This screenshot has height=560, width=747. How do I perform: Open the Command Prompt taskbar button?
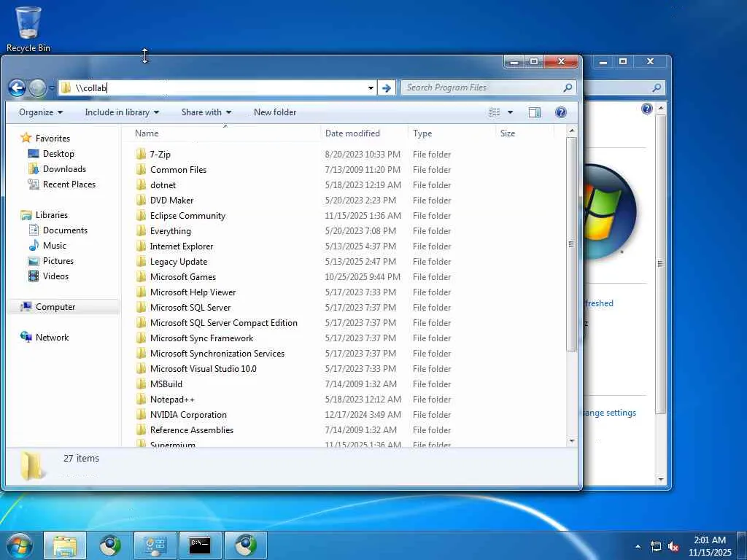coord(200,545)
